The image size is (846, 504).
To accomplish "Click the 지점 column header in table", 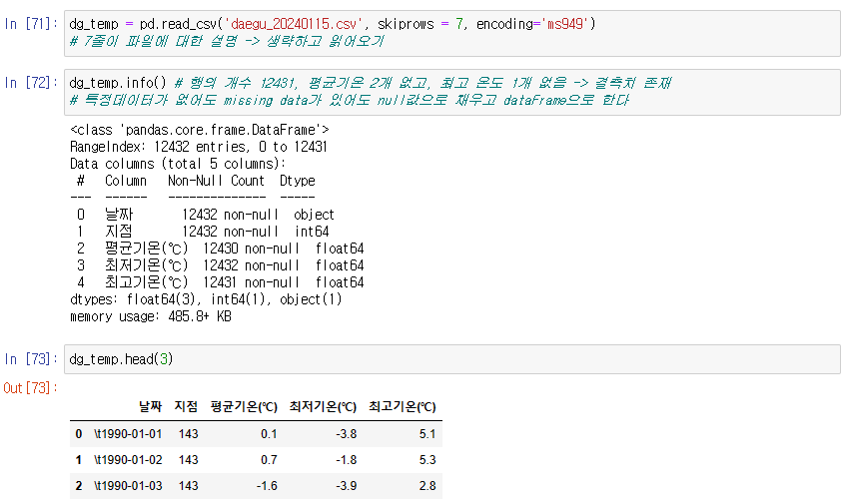I will pos(186,406).
